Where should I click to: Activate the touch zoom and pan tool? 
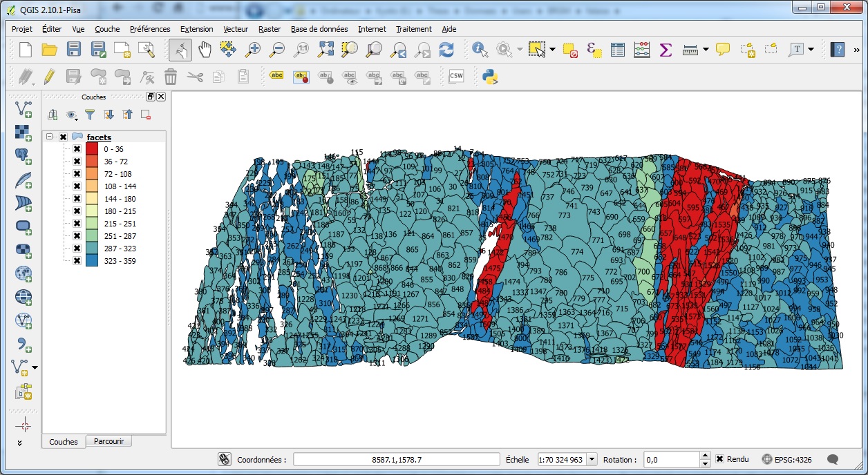tap(181, 49)
